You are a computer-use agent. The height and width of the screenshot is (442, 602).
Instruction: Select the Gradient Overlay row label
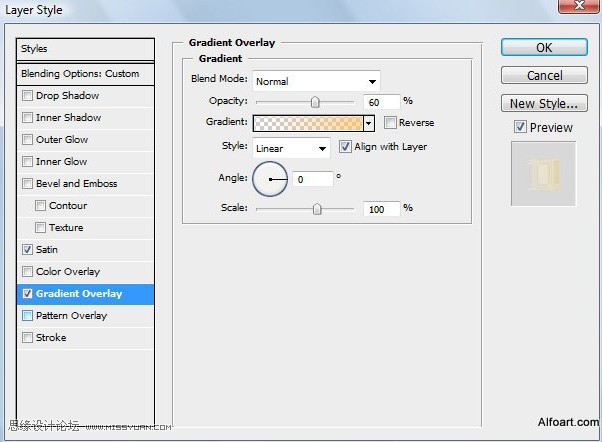pos(79,294)
